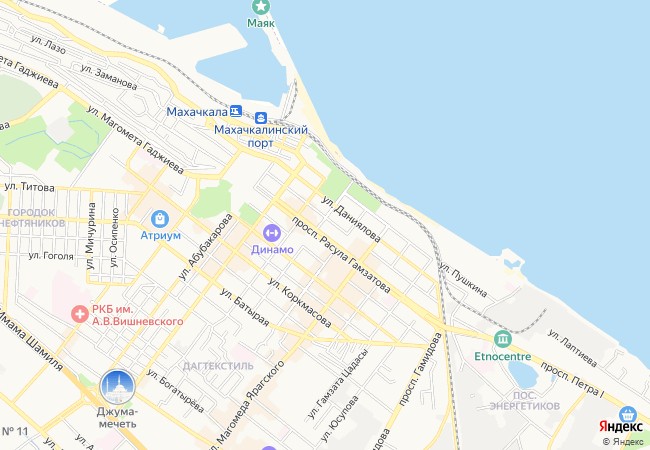Select the просп. Расула Гамзатова street label
650x450 pixels.
point(341,255)
